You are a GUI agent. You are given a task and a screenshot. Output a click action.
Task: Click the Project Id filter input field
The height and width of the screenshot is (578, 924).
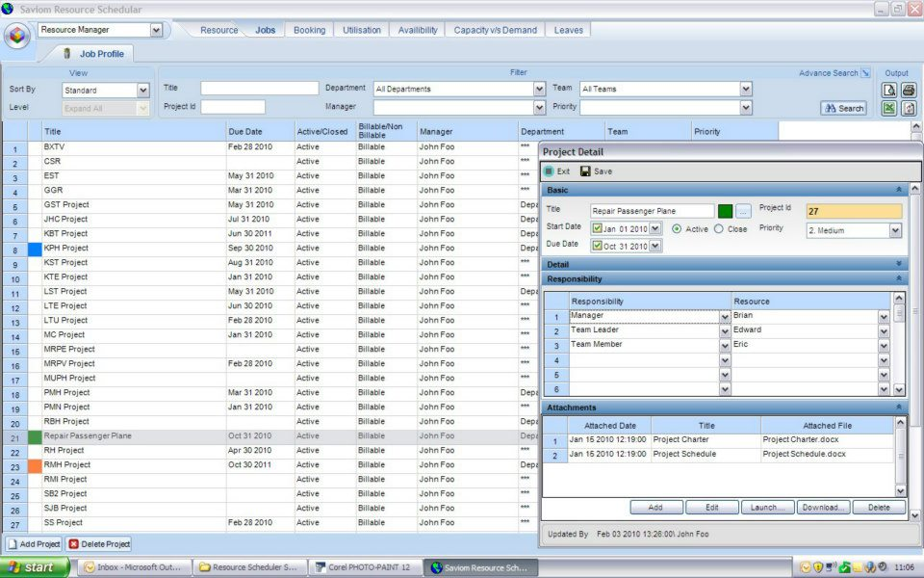233,107
